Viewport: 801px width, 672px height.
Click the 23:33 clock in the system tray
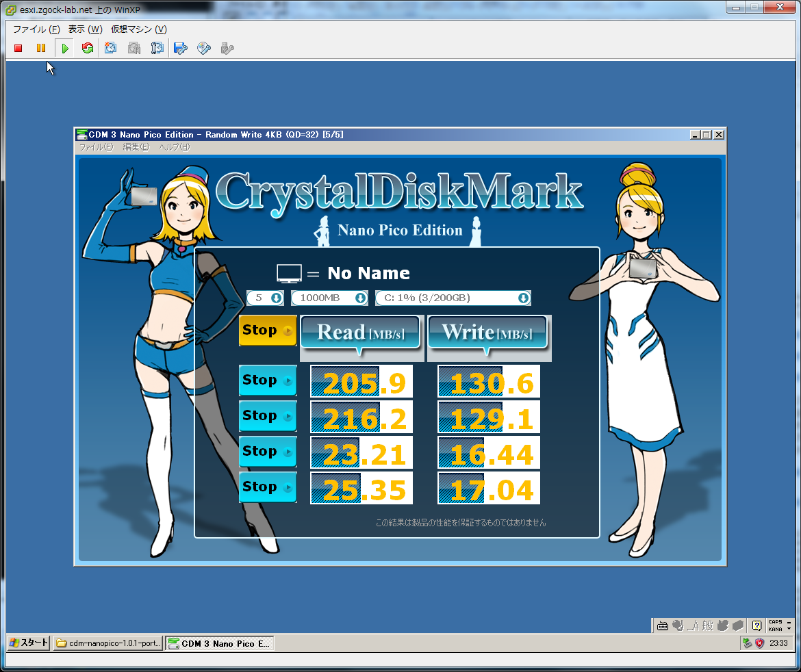tap(778, 643)
